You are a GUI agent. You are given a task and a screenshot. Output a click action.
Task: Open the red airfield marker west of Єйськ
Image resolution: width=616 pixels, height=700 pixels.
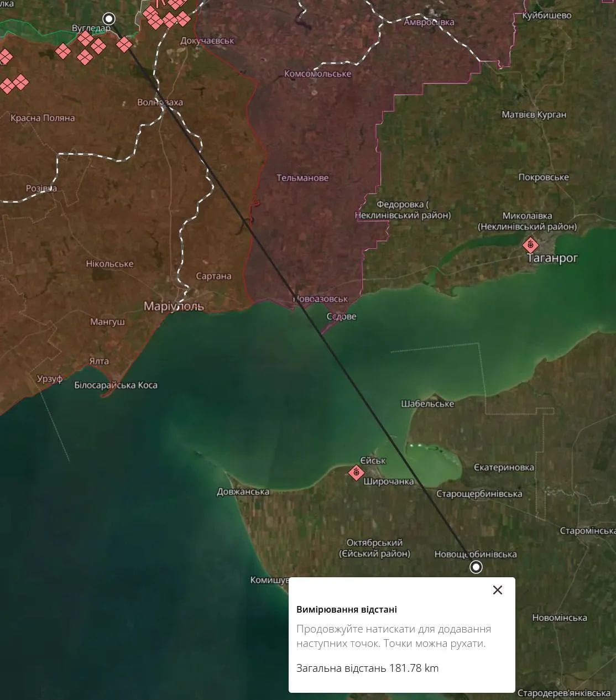356,473
